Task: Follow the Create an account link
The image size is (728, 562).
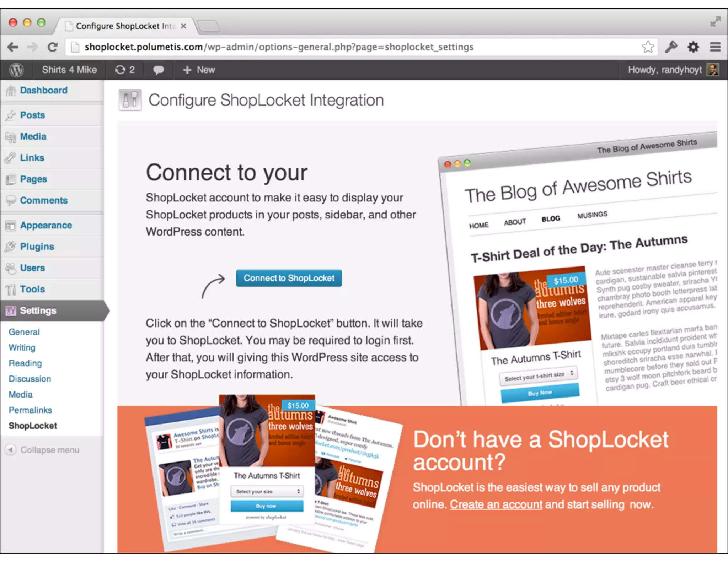Action: point(496,504)
